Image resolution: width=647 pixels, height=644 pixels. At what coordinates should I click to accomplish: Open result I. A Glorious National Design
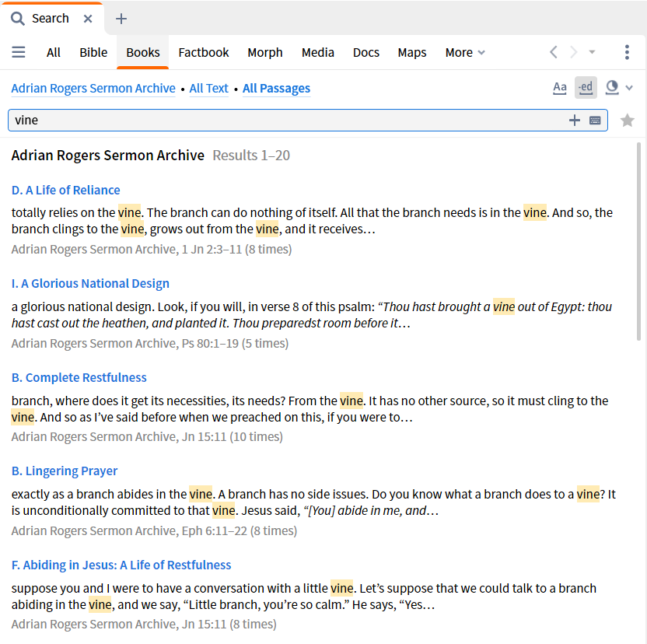(x=90, y=284)
